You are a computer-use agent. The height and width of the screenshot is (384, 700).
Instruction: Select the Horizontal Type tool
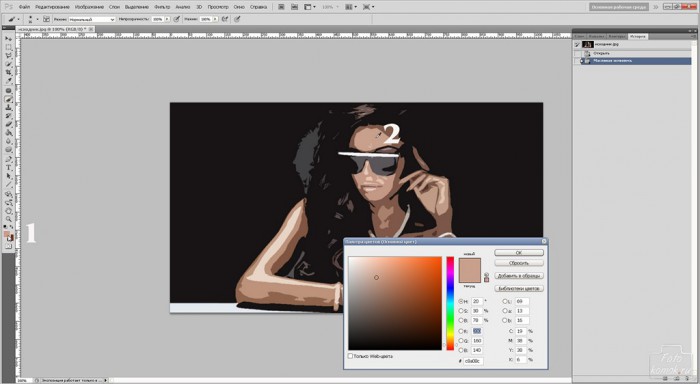pos(8,167)
